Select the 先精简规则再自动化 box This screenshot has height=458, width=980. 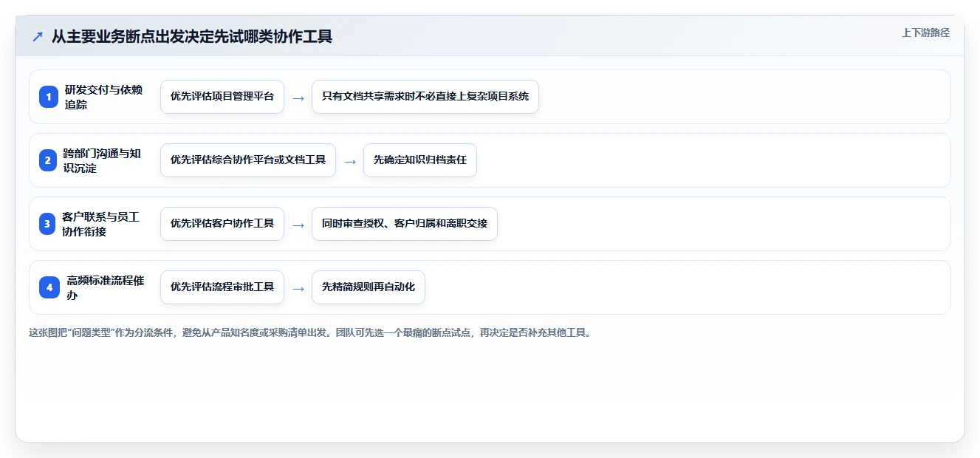(369, 287)
